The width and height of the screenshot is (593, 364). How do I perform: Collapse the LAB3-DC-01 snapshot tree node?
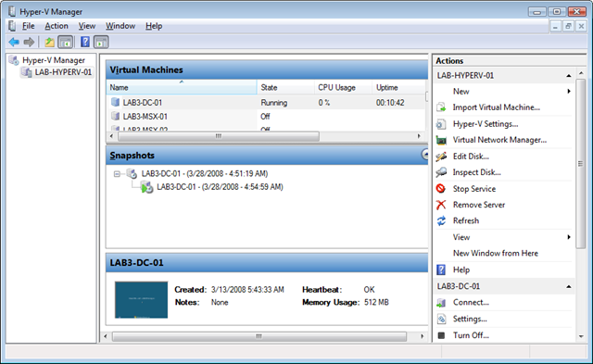click(x=117, y=174)
